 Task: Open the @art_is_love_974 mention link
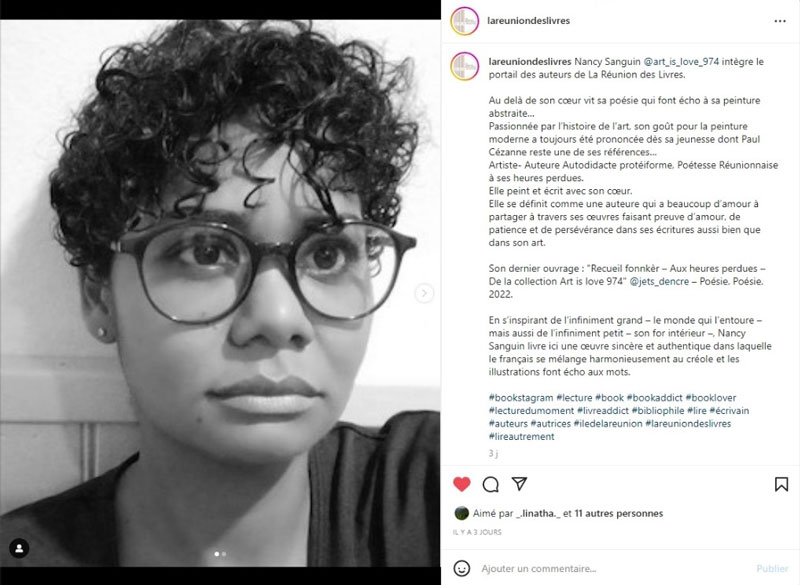(681, 62)
